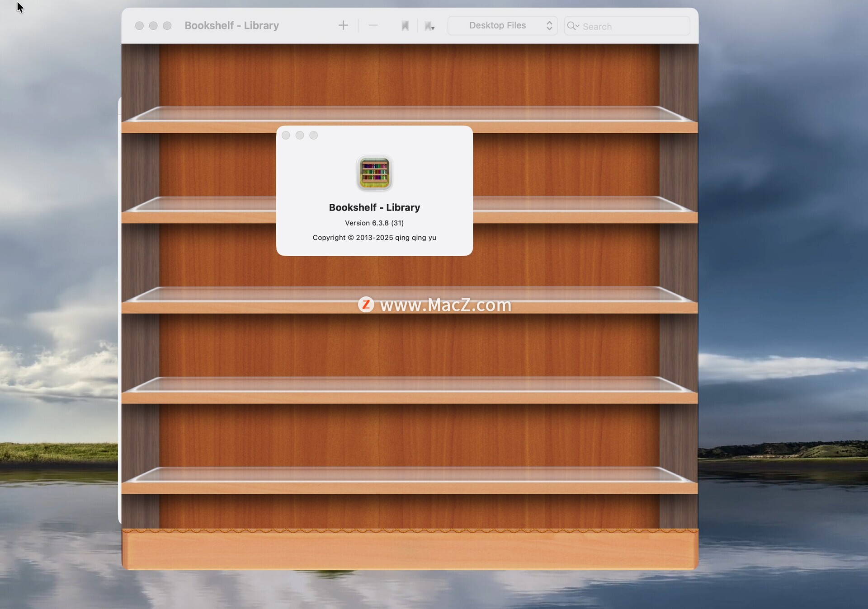Image resolution: width=868 pixels, height=609 pixels.
Task: Click the Bookshelf - Library window title
Action: click(231, 25)
